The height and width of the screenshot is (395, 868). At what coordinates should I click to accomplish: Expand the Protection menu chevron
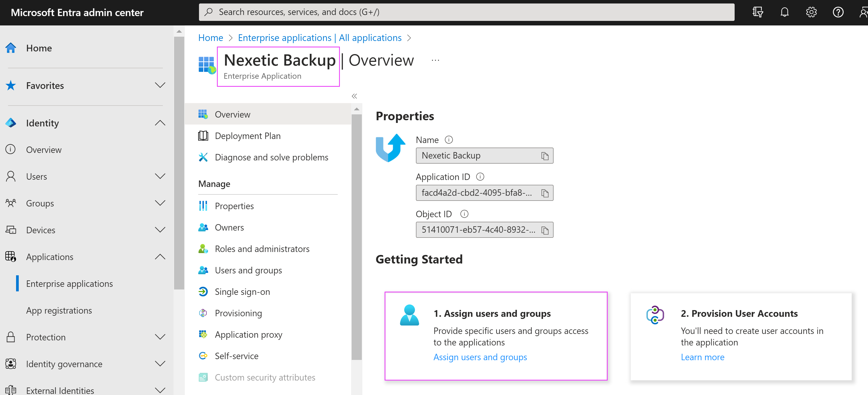(x=160, y=337)
